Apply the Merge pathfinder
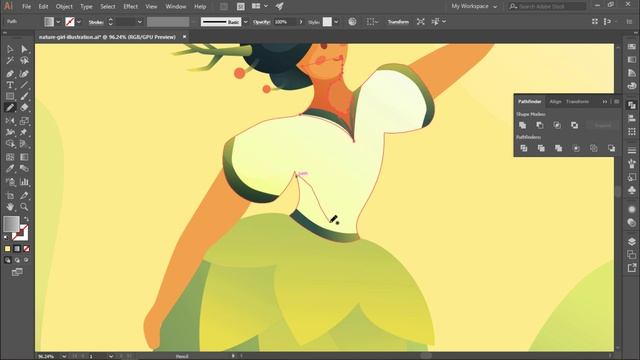This screenshot has width=640, height=360. click(x=558, y=148)
